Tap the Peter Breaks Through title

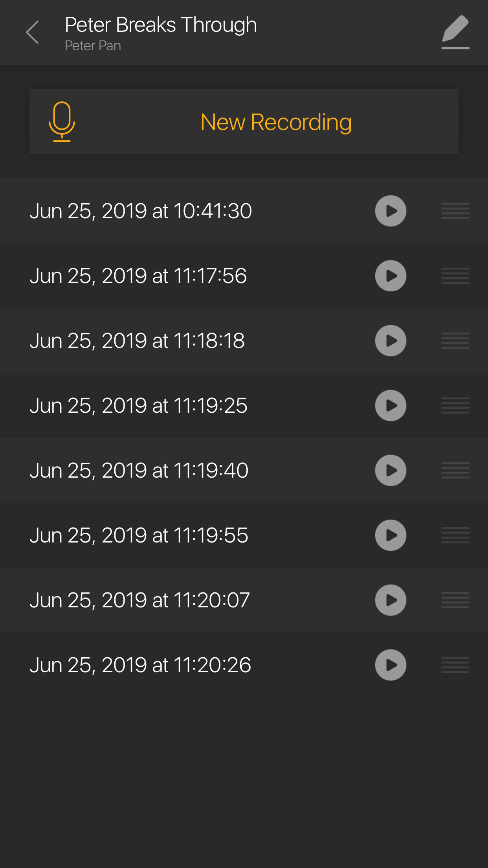(161, 25)
